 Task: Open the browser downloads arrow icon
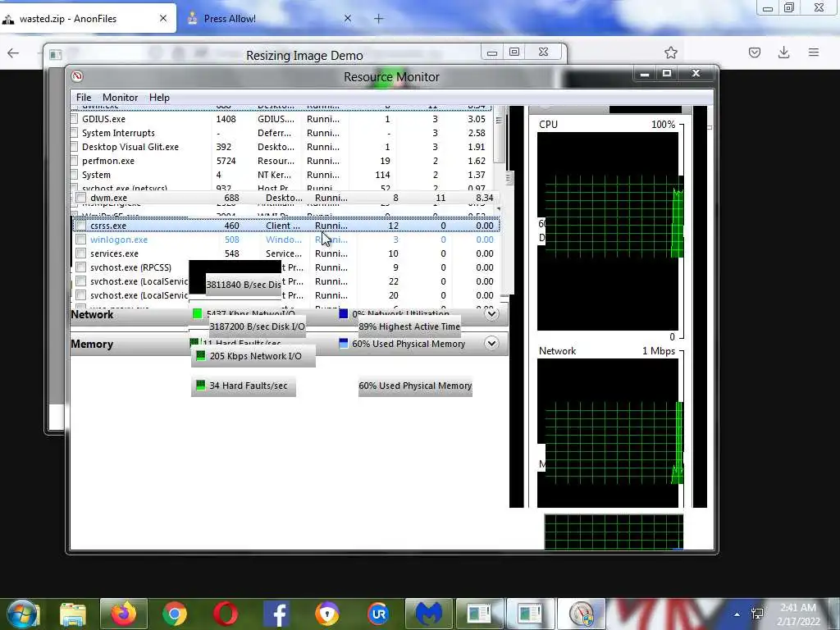point(783,52)
